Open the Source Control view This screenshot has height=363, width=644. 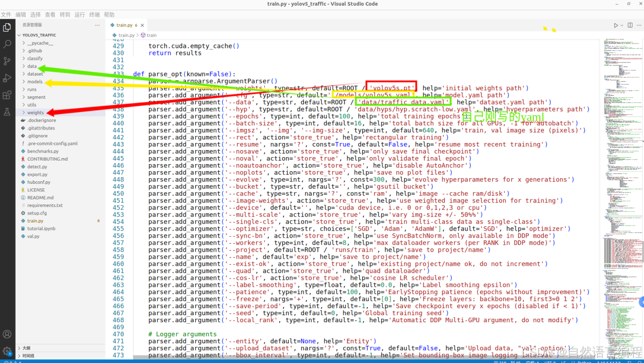[x=7, y=61]
